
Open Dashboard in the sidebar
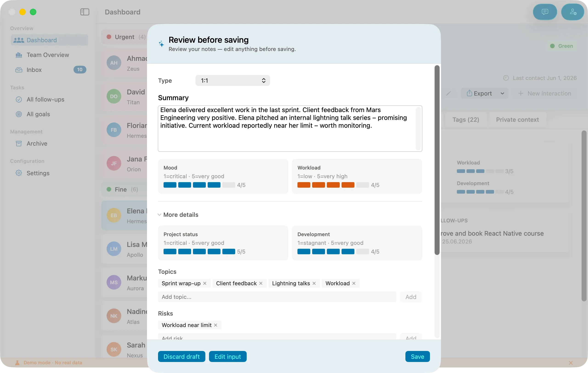pos(49,40)
